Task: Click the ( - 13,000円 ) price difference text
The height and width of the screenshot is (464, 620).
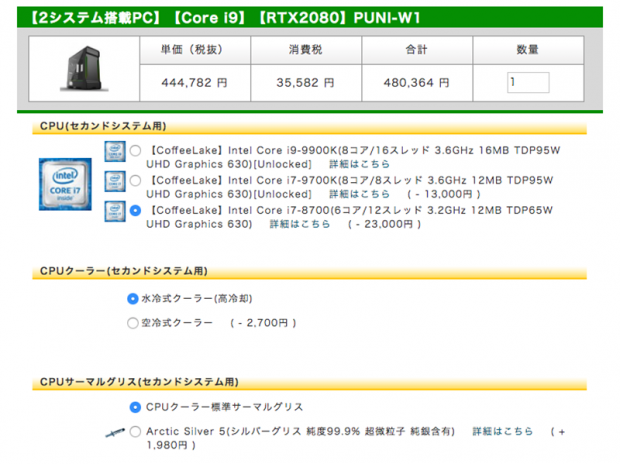Action: click(x=444, y=194)
